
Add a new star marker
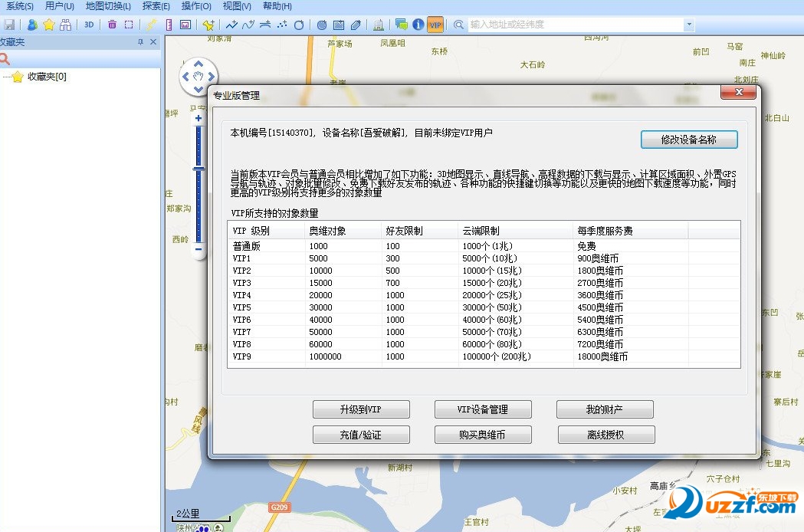tap(208, 25)
